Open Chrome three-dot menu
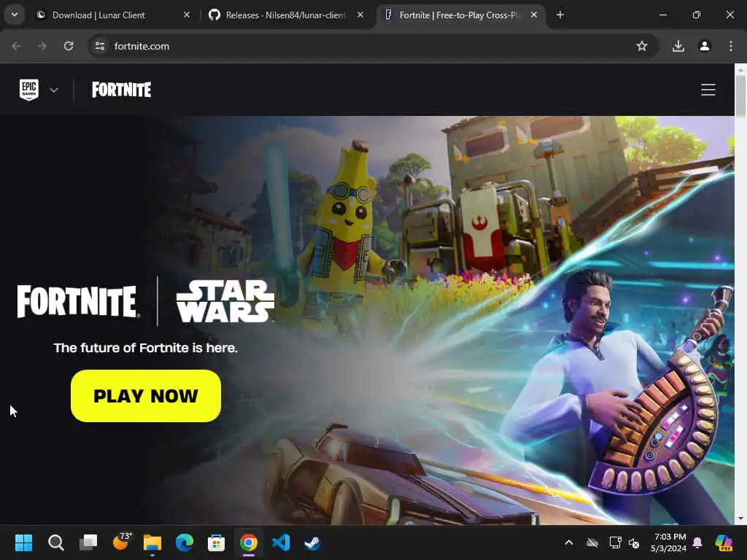 [x=731, y=46]
